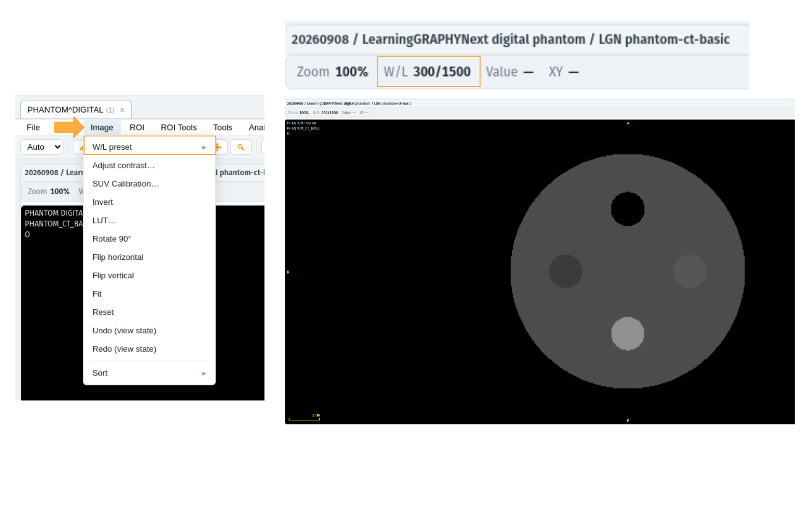812x506 pixels.
Task: Choose Rotate 90° menu entry
Action: click(x=150, y=239)
